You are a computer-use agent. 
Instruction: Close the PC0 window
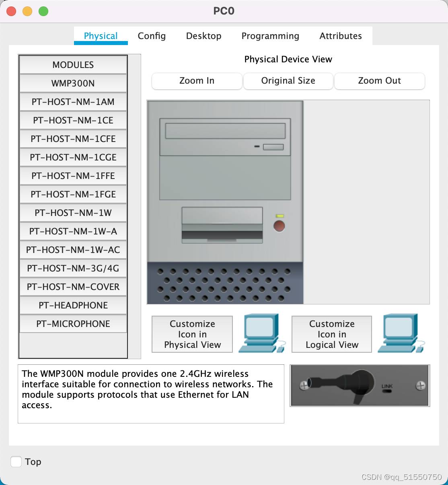(x=11, y=11)
